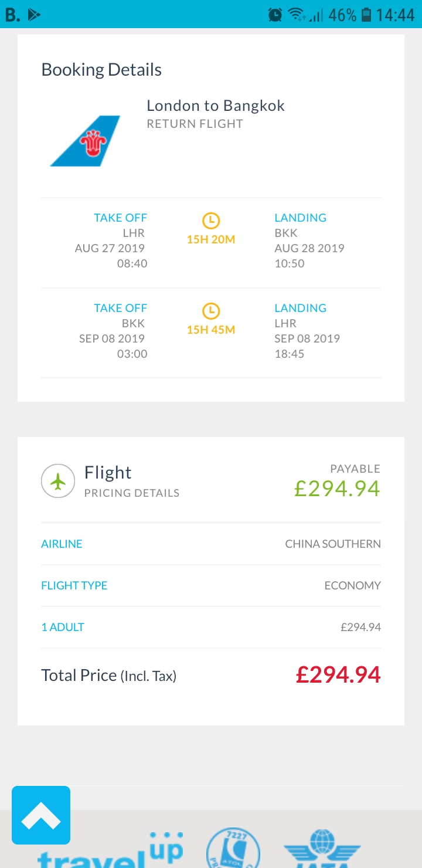Tap the Play Store notification icon
This screenshot has width=422, height=868.
(34, 15)
